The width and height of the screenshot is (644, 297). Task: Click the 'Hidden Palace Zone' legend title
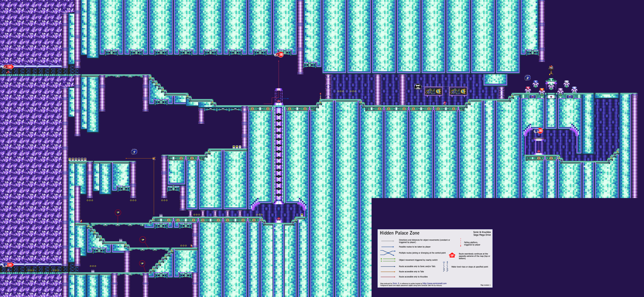pyautogui.click(x=400, y=233)
